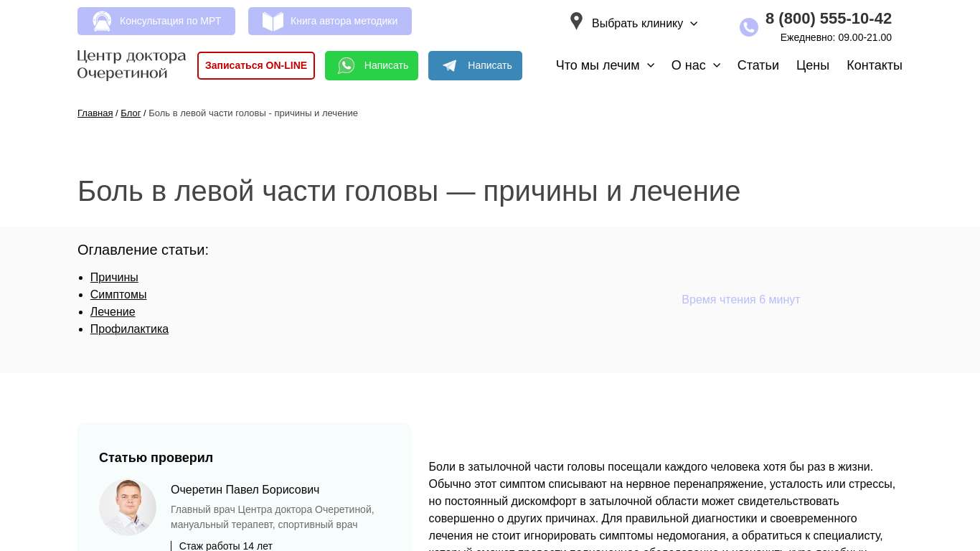Expand the Что мы лечим menu
The image size is (980, 551).
[605, 65]
